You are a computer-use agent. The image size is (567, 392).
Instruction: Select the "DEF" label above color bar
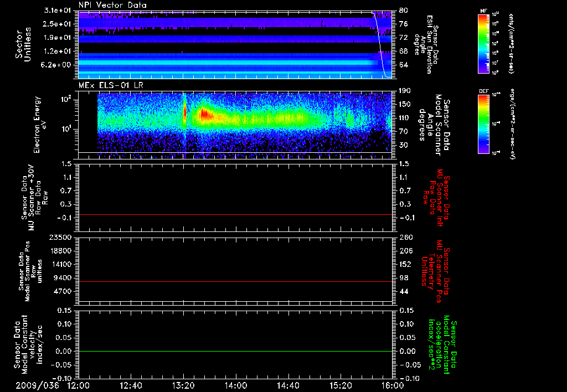tap(483, 91)
